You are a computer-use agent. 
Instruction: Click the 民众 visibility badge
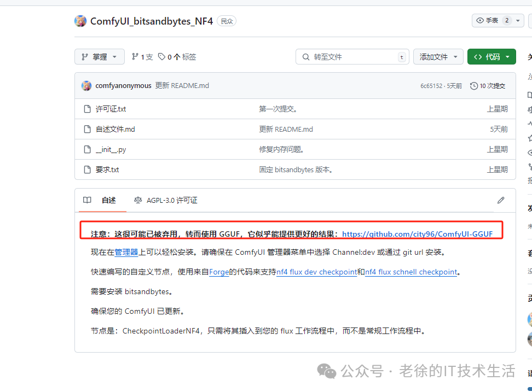(x=227, y=21)
